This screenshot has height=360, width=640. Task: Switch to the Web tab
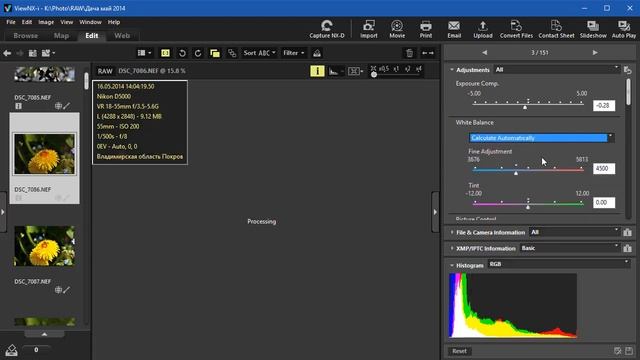[x=122, y=36]
